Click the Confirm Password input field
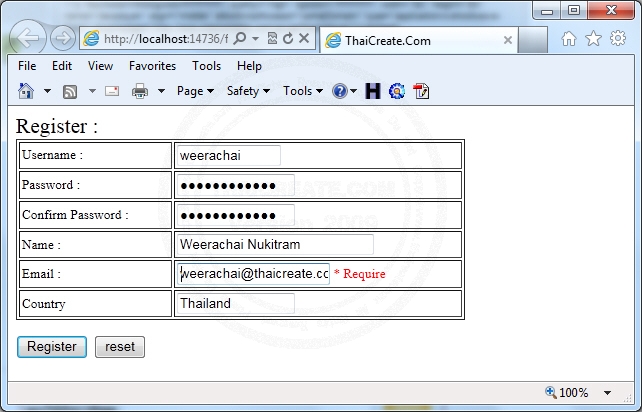This screenshot has height=412, width=642. [236, 215]
